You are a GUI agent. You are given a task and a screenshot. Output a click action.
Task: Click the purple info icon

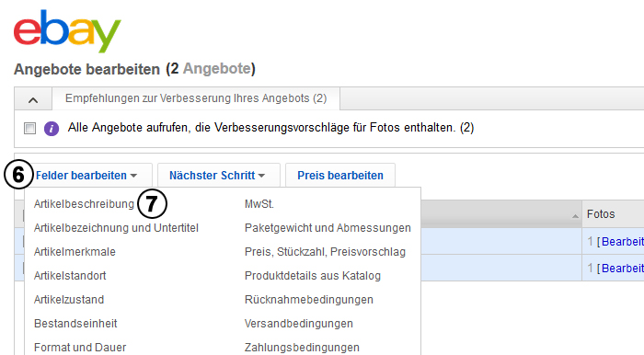(x=52, y=129)
